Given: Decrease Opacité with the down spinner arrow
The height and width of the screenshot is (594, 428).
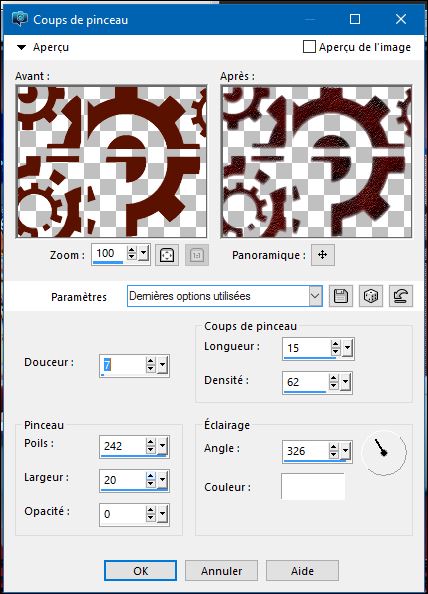Looking at the screenshot, I should [x=151, y=518].
